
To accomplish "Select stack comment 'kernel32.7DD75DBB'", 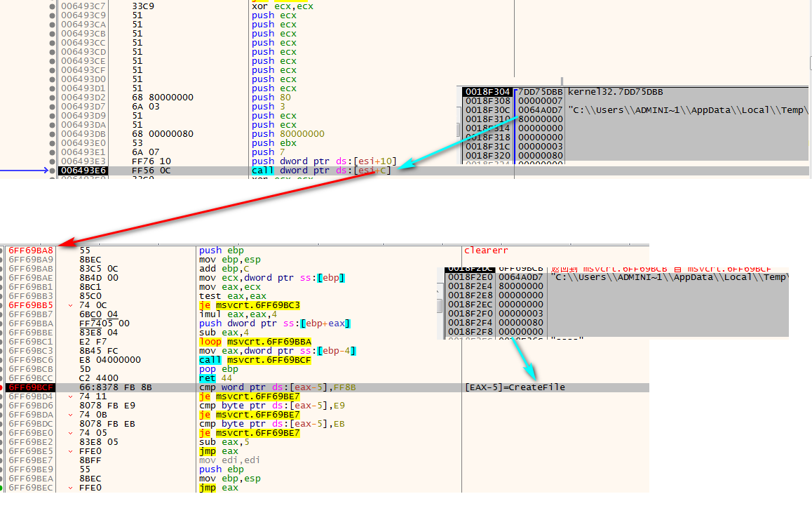I will point(615,92).
